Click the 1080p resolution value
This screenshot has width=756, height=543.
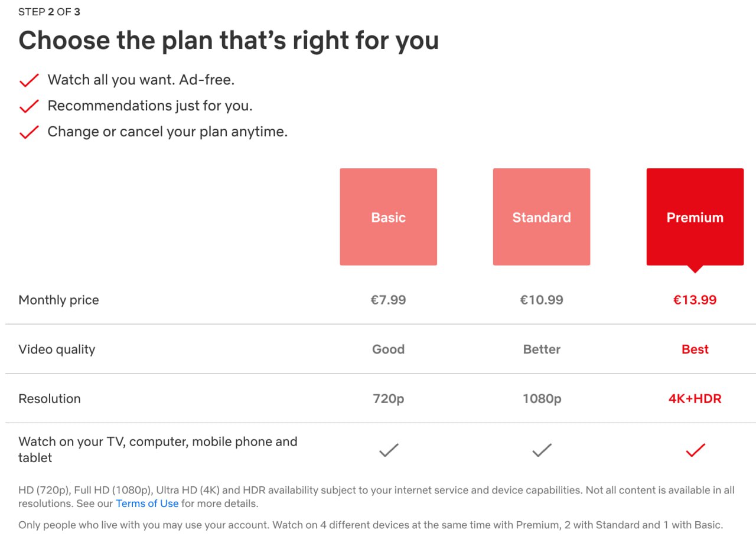[542, 399]
